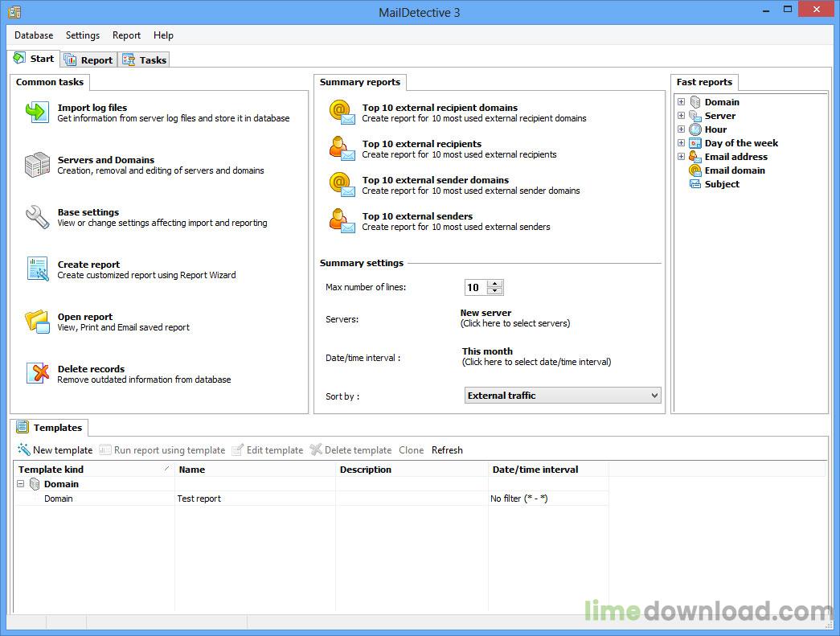This screenshot has height=636, width=840.
Task: Click the Email address icon in Fast reports
Action: pos(695,157)
